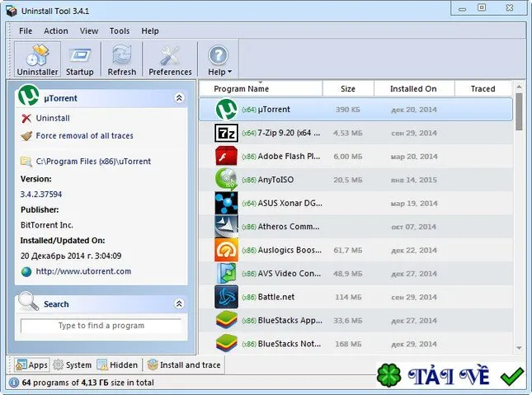
Task: Choose Force removal of all traces
Action: tap(77, 136)
